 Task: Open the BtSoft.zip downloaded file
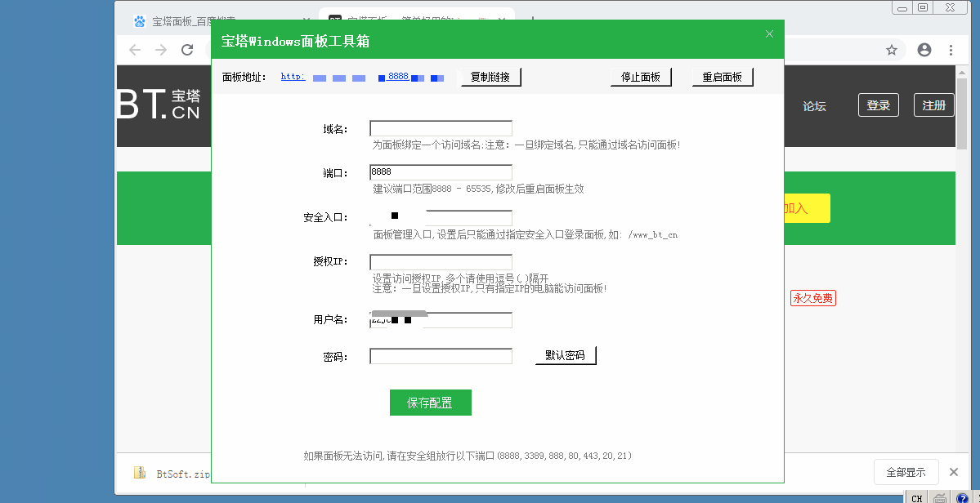point(172,474)
